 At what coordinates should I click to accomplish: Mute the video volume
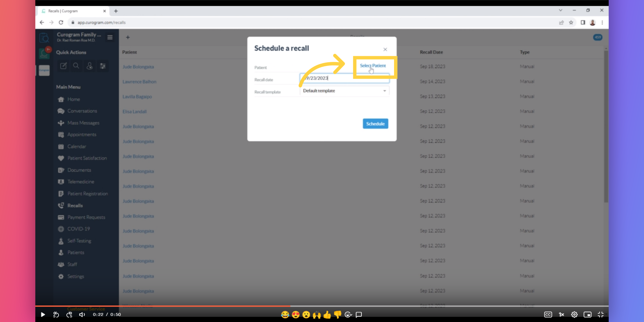pos(82,315)
